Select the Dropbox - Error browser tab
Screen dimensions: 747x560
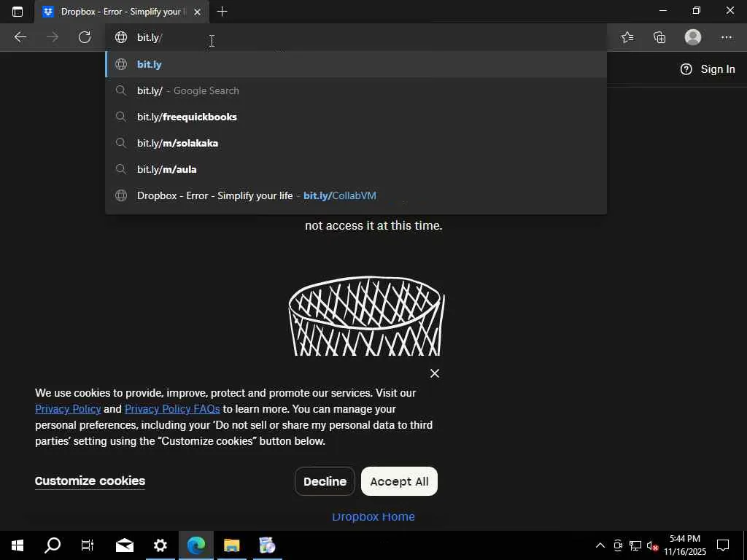coord(122,12)
